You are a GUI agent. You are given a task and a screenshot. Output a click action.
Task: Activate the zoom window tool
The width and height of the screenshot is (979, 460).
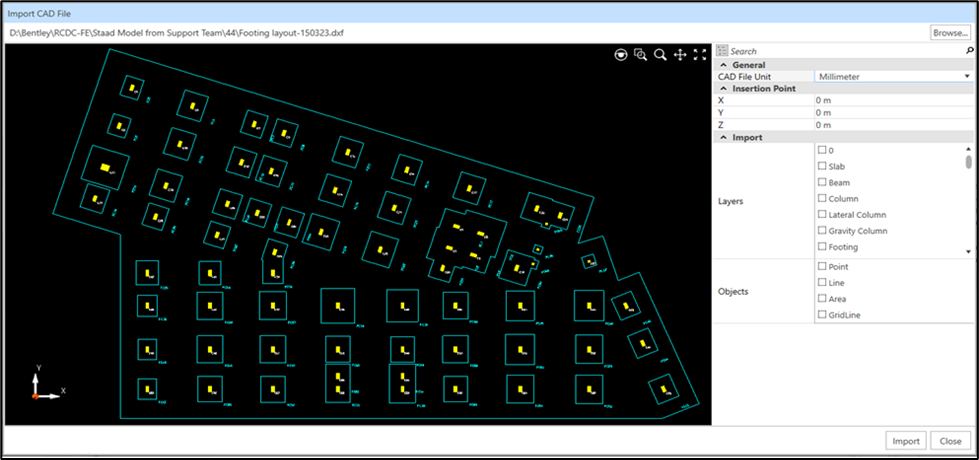641,55
